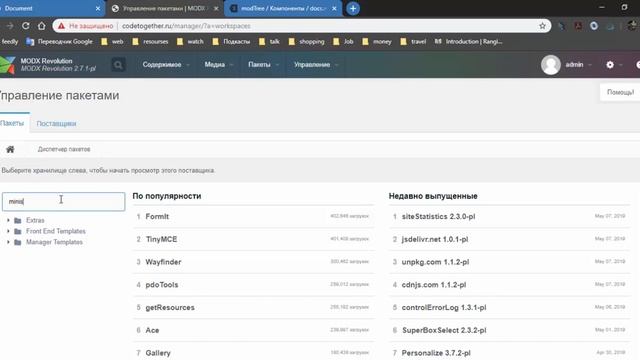Open the Переводчик Google bookmark
The width and height of the screenshot is (640, 360).
(x=59, y=41)
